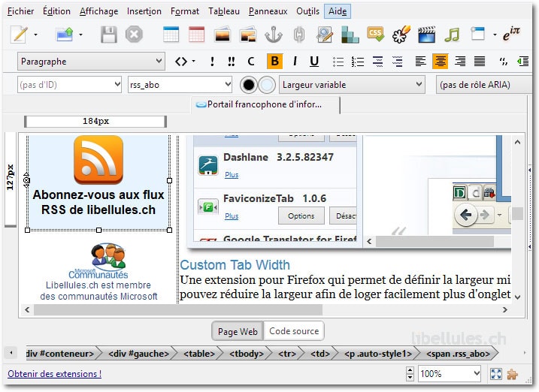Pick the black foreground color swatch
Image resolution: width=539 pixels, height=392 pixels.
coord(249,85)
